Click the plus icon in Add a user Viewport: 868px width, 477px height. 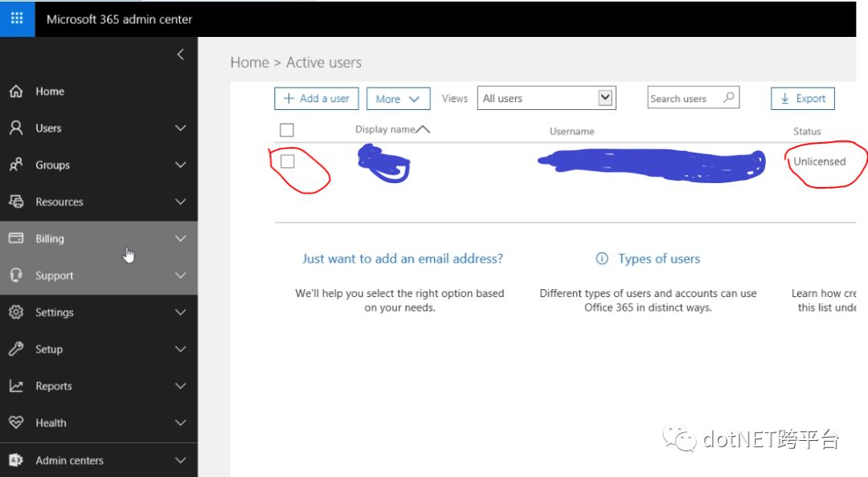(289, 99)
